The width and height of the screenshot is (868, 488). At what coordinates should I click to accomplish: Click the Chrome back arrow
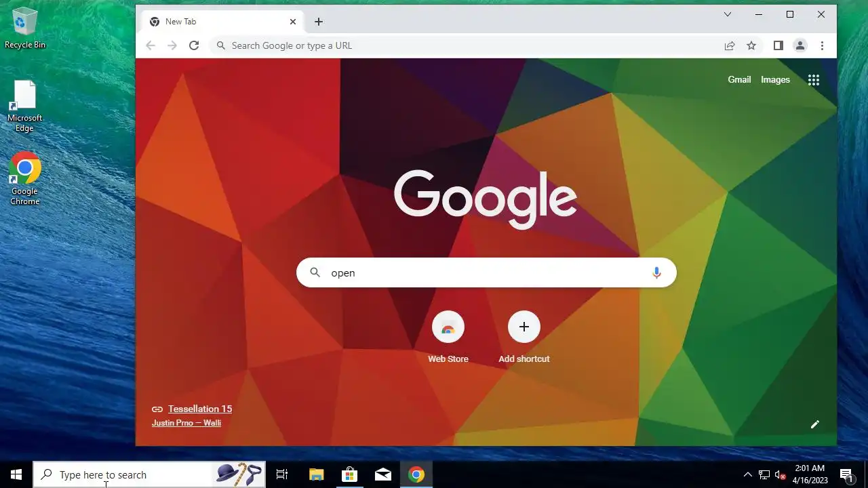(x=151, y=45)
